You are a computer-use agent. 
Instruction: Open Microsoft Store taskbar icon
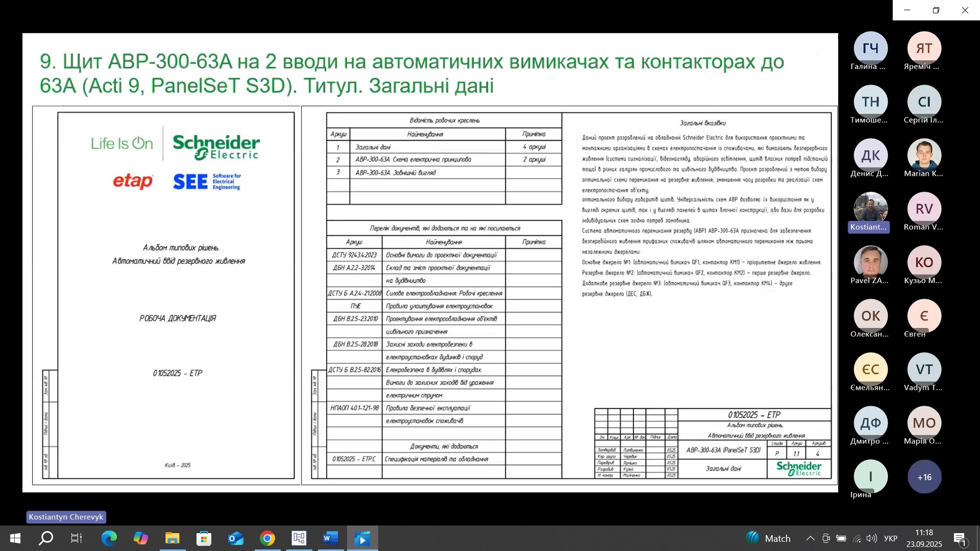click(204, 538)
